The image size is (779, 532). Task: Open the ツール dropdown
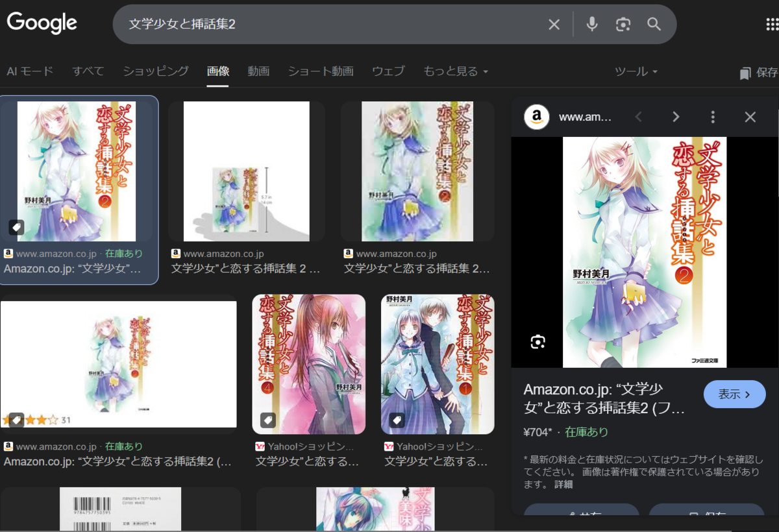point(636,71)
